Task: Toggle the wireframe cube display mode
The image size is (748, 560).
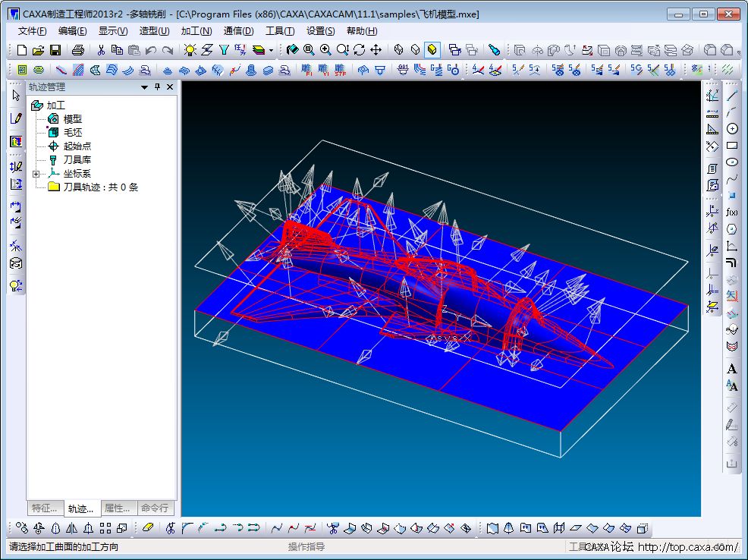Action: tap(398, 50)
